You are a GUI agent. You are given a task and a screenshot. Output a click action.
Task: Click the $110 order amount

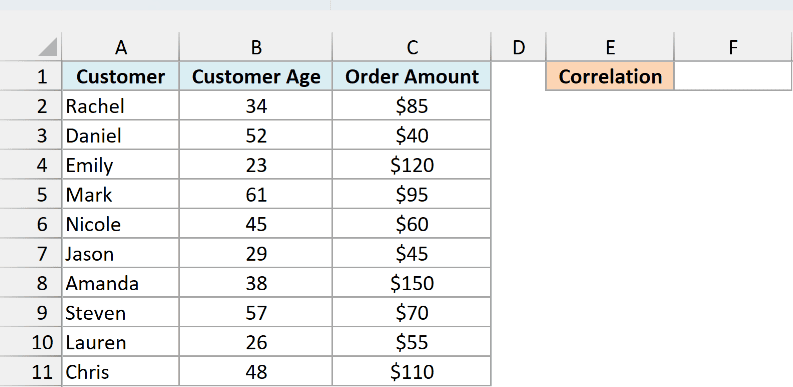[412, 372]
